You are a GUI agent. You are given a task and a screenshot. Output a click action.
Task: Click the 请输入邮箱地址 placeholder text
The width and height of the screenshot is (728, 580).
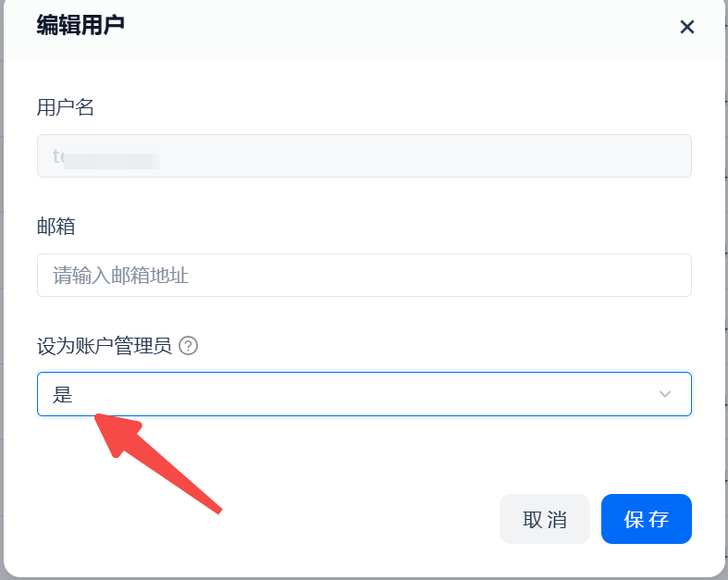click(121, 276)
